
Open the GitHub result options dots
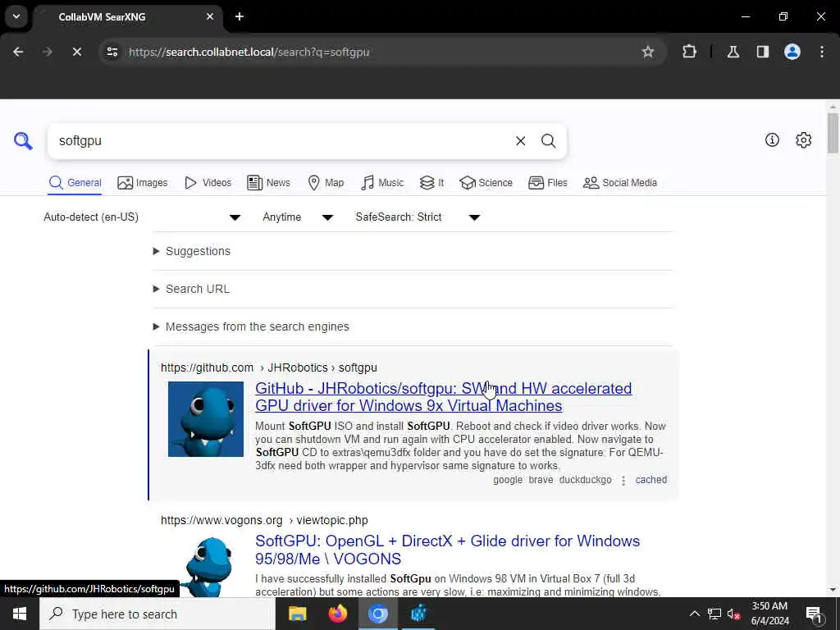(x=623, y=481)
